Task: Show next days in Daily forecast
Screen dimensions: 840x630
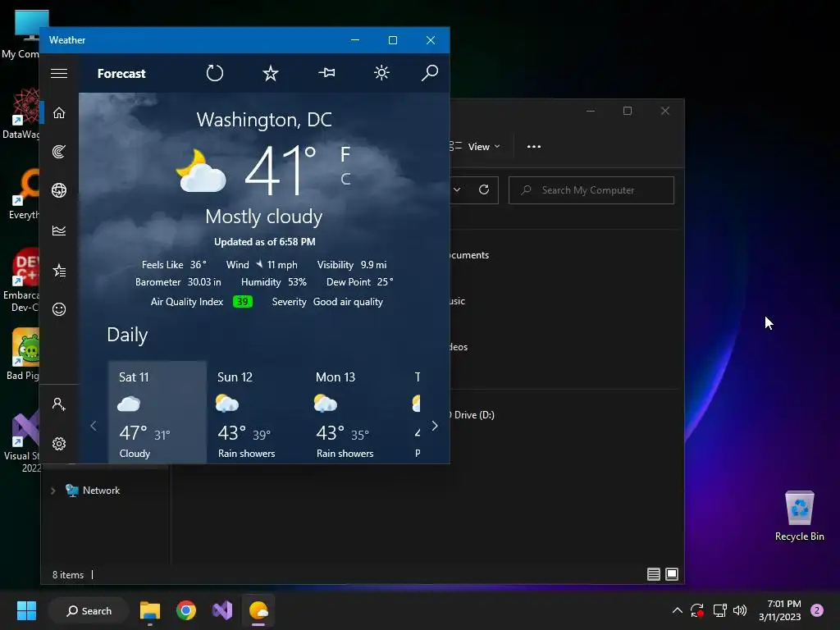Action: pos(435,426)
